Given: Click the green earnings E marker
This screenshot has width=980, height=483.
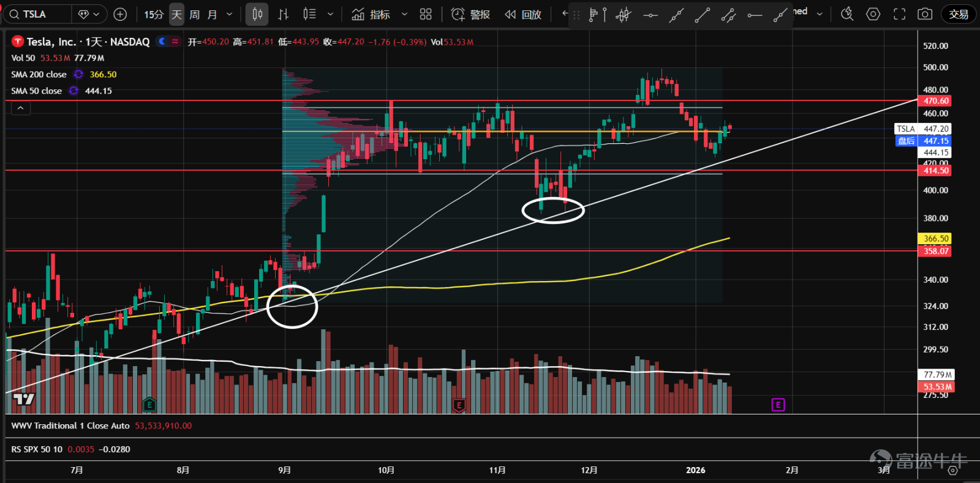Looking at the screenshot, I should pyautogui.click(x=149, y=405).
